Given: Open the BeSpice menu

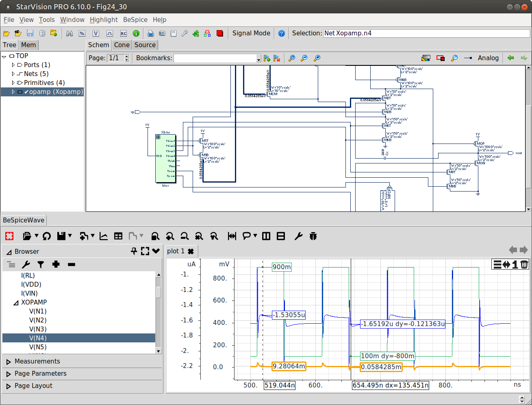Looking at the screenshot, I should click(x=135, y=20).
